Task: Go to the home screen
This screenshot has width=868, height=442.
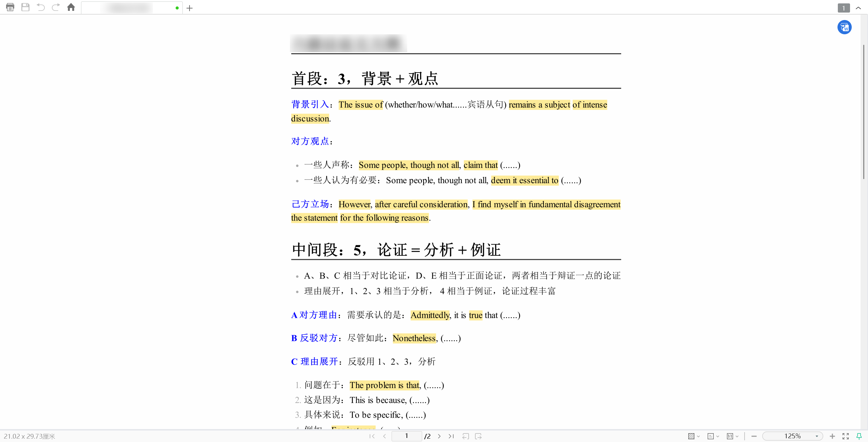Action: tap(71, 7)
